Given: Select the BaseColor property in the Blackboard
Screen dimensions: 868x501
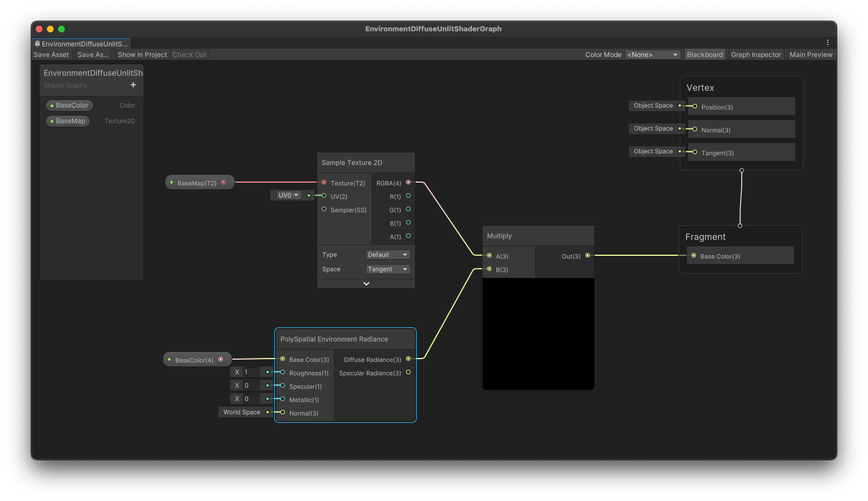Looking at the screenshot, I should click(70, 106).
